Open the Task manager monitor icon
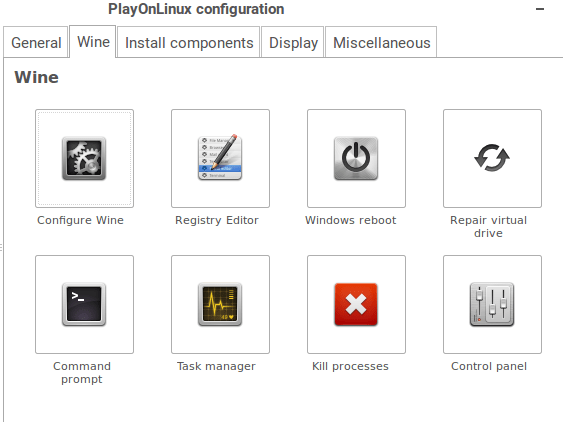The image size is (563, 422). pyautogui.click(x=220, y=305)
